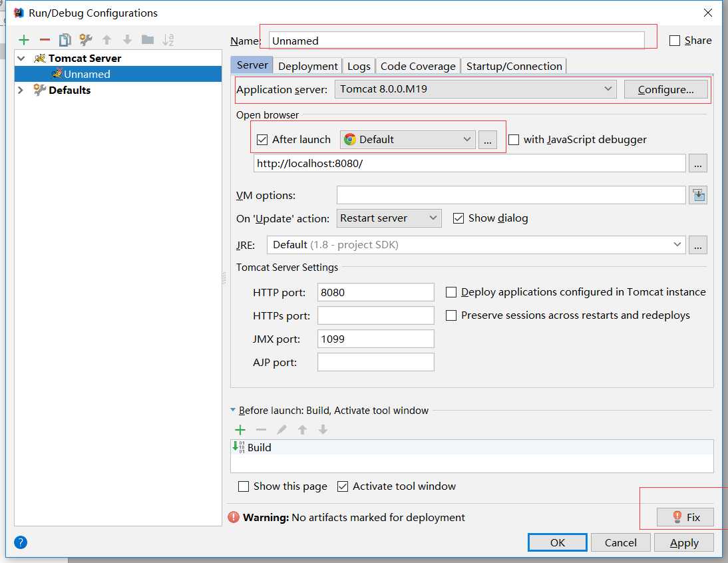Select Build entry in before launch list

click(472, 447)
